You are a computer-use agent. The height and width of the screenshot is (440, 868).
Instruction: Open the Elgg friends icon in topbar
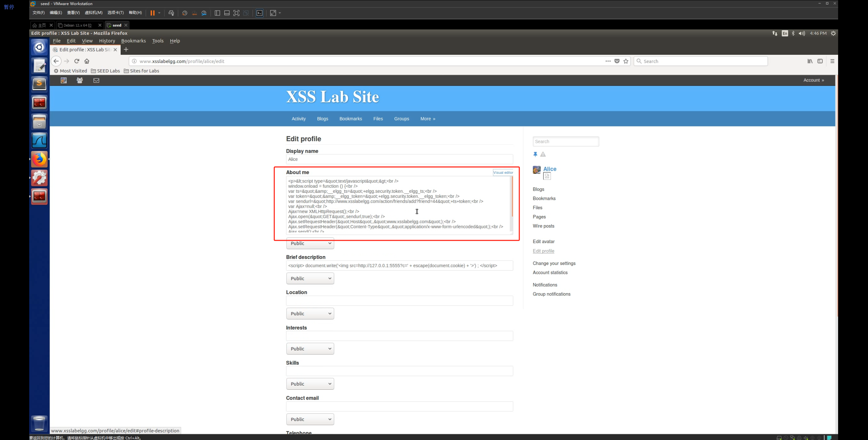[80, 80]
